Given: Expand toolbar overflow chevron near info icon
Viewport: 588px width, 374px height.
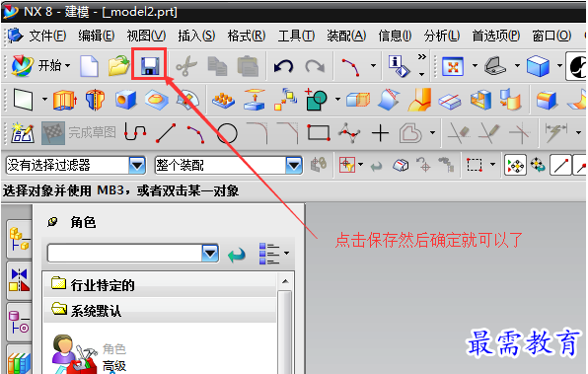Looking at the screenshot, I should pos(422,57).
